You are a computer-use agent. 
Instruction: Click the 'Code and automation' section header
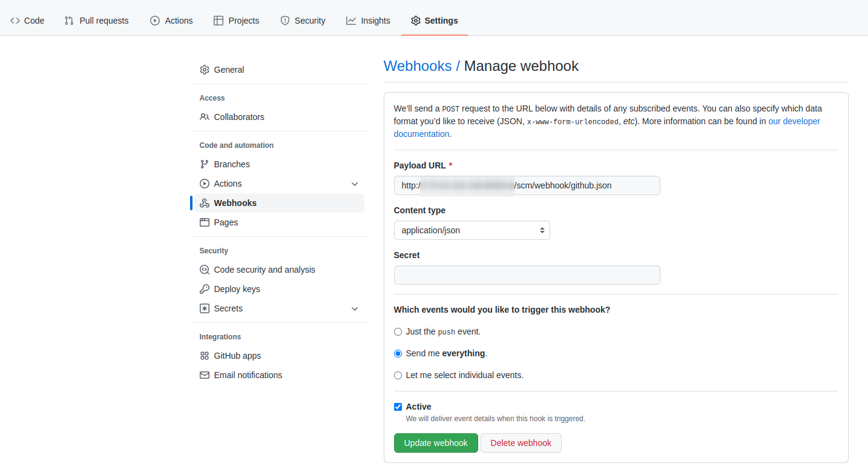(x=237, y=145)
